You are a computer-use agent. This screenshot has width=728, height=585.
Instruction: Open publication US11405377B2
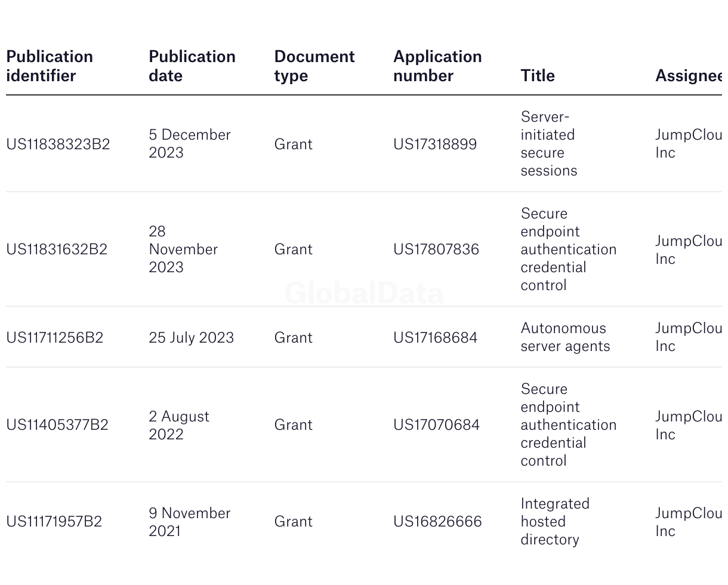click(57, 425)
